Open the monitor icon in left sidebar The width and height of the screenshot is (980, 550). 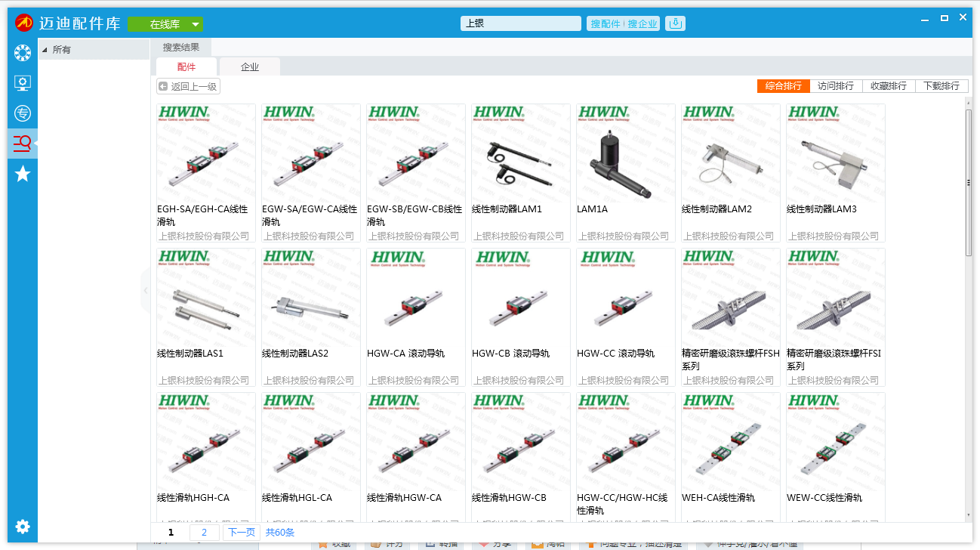pyautogui.click(x=23, y=83)
